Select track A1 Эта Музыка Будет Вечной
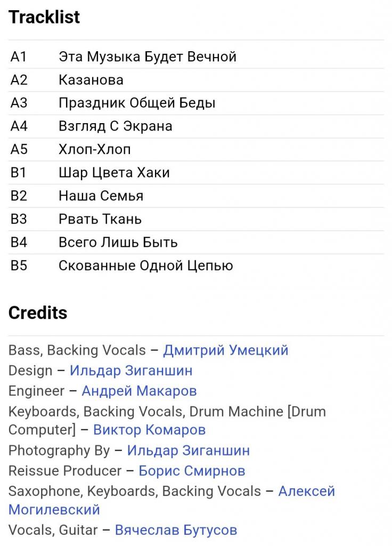The image size is (392, 546). tap(196, 57)
